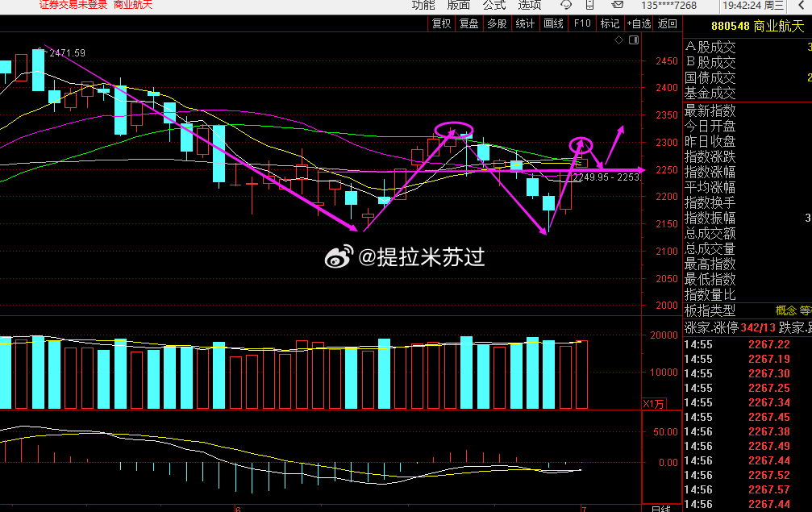Open the 功能 menu
The image size is (812, 512).
pyautogui.click(x=423, y=5)
